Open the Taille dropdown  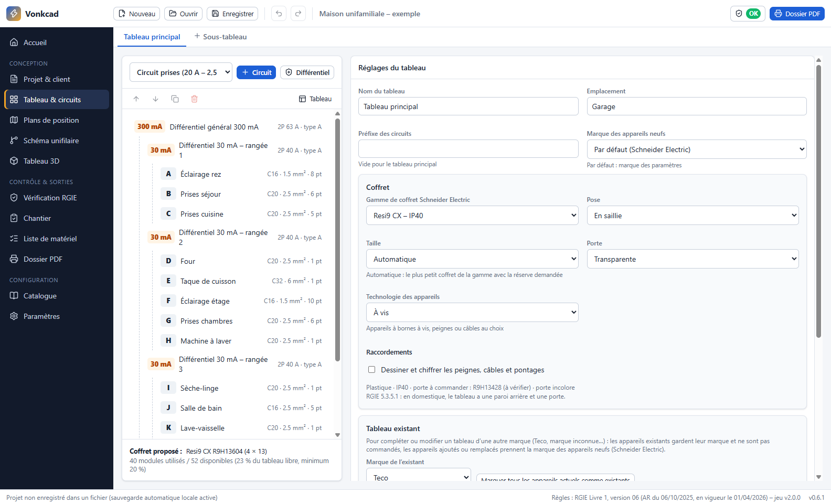tap(472, 259)
